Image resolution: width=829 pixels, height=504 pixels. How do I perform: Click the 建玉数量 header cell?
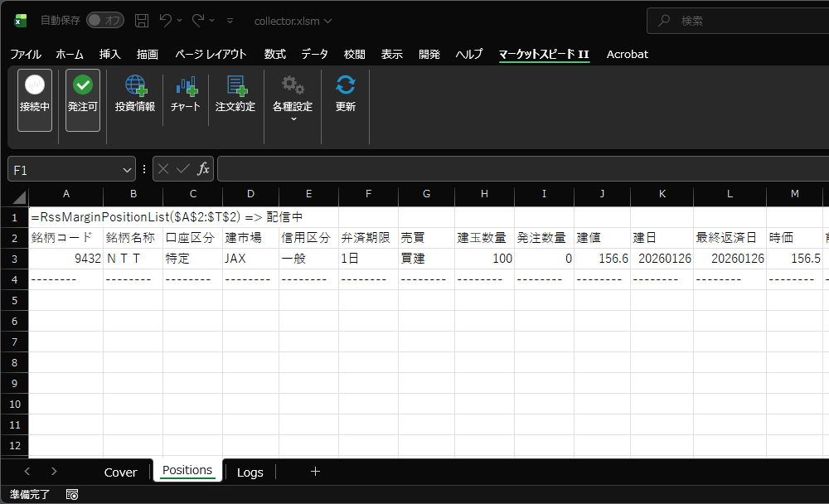pyautogui.click(x=484, y=238)
